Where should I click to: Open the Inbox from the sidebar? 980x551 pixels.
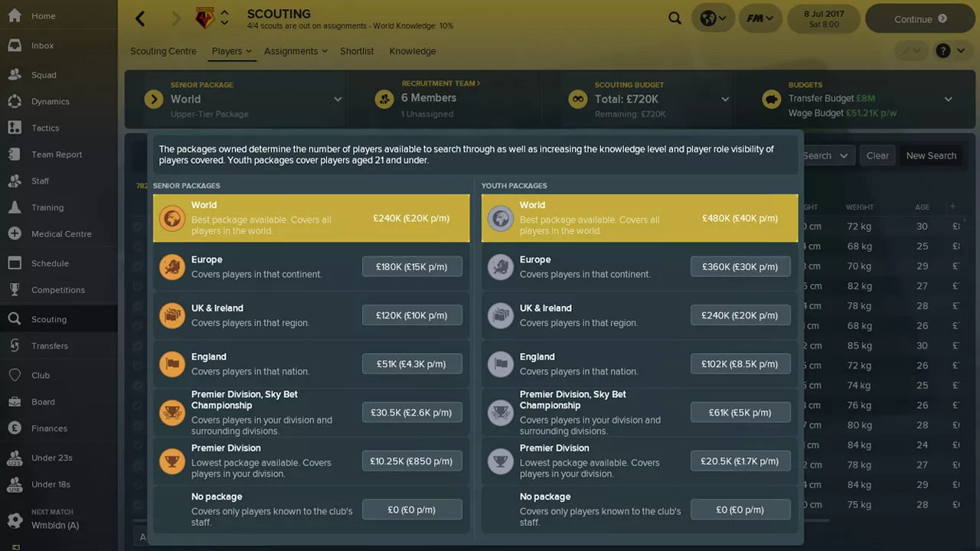pyautogui.click(x=42, y=46)
